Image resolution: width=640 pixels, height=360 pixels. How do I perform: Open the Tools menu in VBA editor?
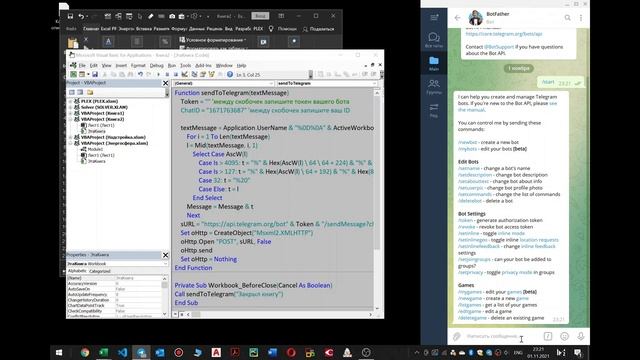tap(186, 65)
